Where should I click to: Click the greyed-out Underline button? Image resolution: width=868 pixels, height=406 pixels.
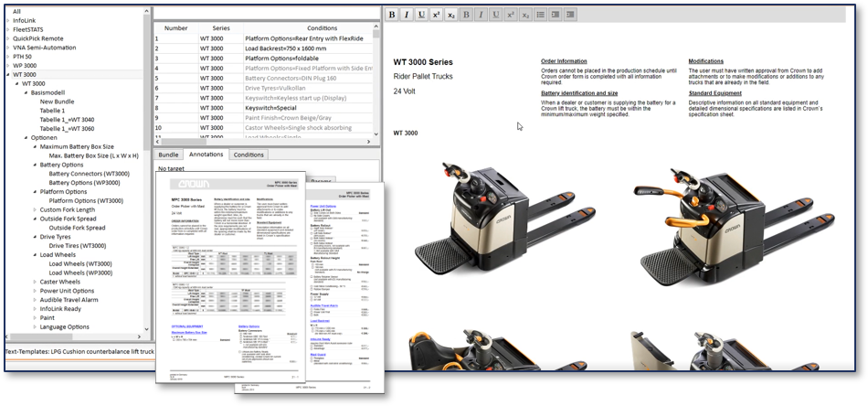[496, 15]
